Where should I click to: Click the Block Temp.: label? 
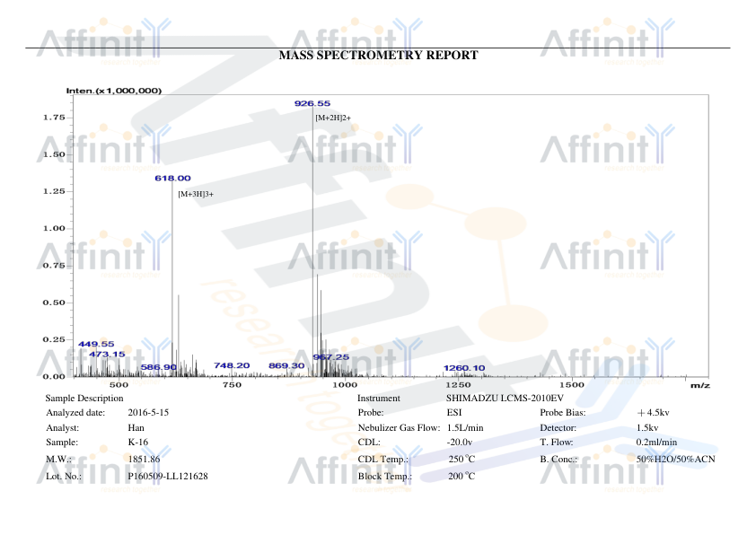pos(385,477)
